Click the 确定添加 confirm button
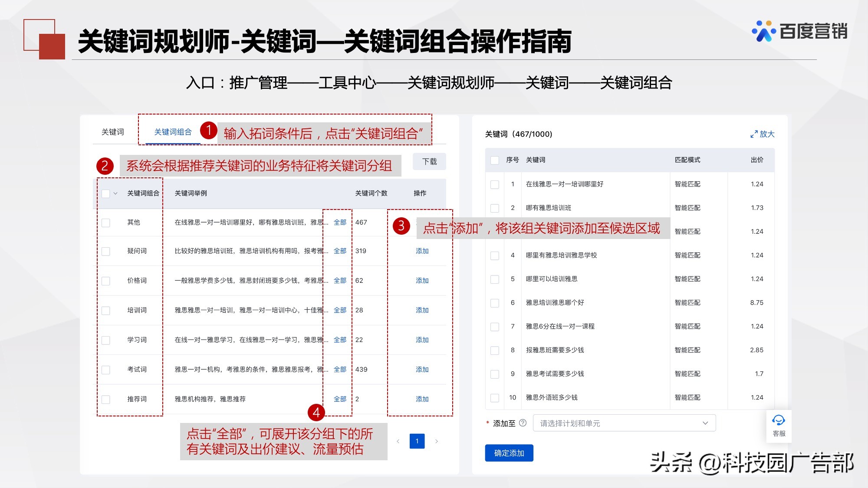The image size is (868, 488). point(509,453)
